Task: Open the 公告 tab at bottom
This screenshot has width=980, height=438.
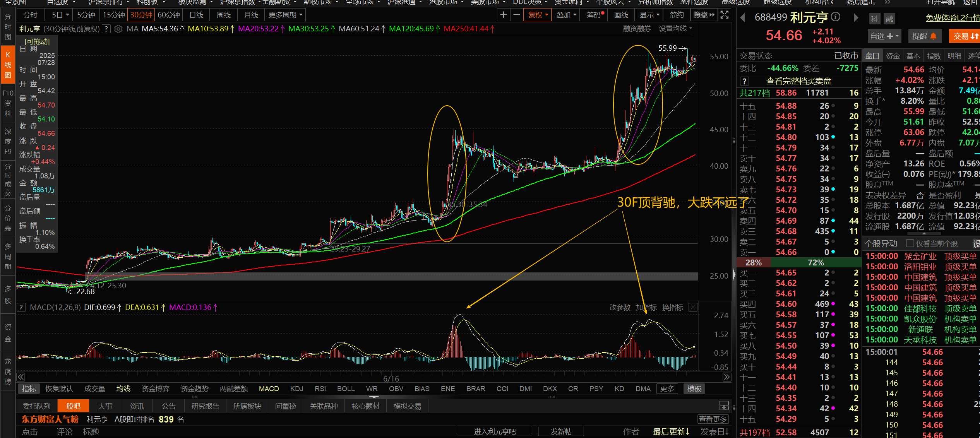Action: coord(168,406)
